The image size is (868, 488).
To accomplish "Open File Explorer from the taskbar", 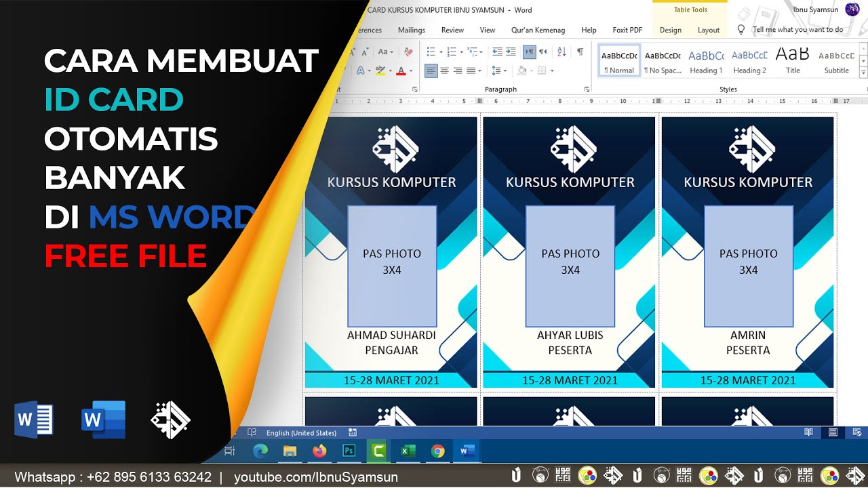I will [290, 451].
